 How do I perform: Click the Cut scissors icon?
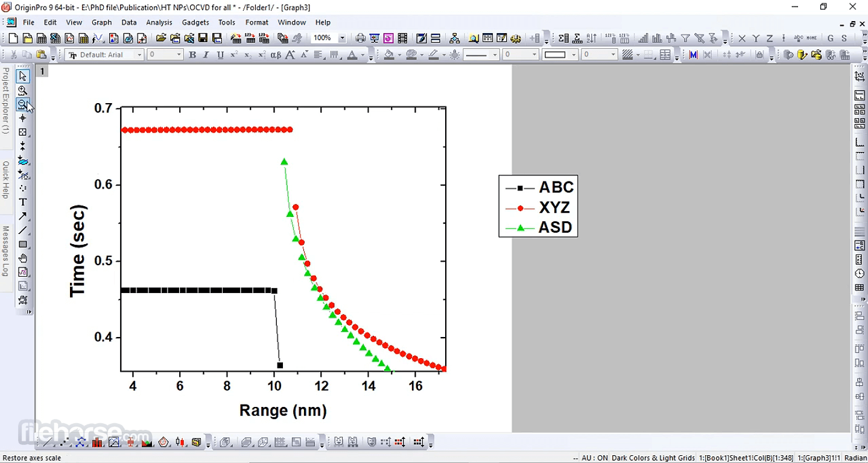13,55
